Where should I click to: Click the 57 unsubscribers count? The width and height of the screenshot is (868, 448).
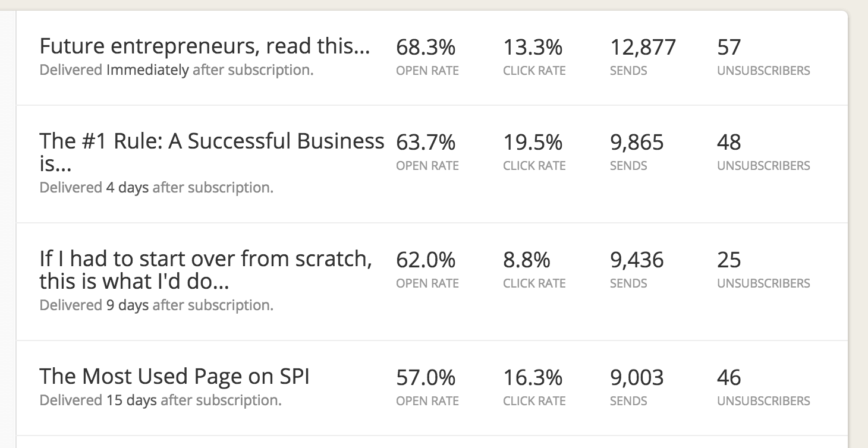click(x=729, y=47)
